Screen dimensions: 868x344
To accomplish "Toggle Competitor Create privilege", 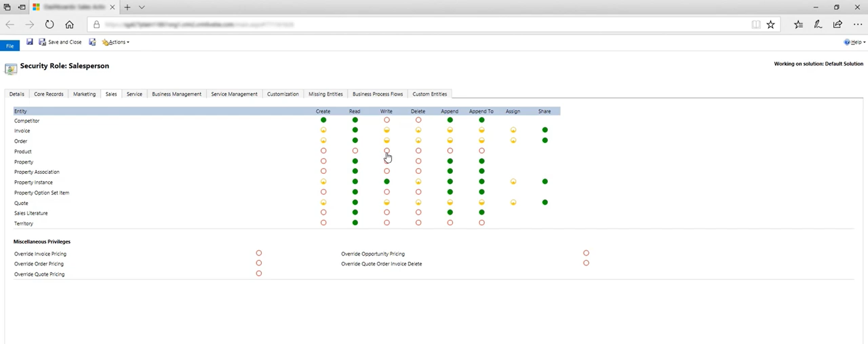I will 323,120.
